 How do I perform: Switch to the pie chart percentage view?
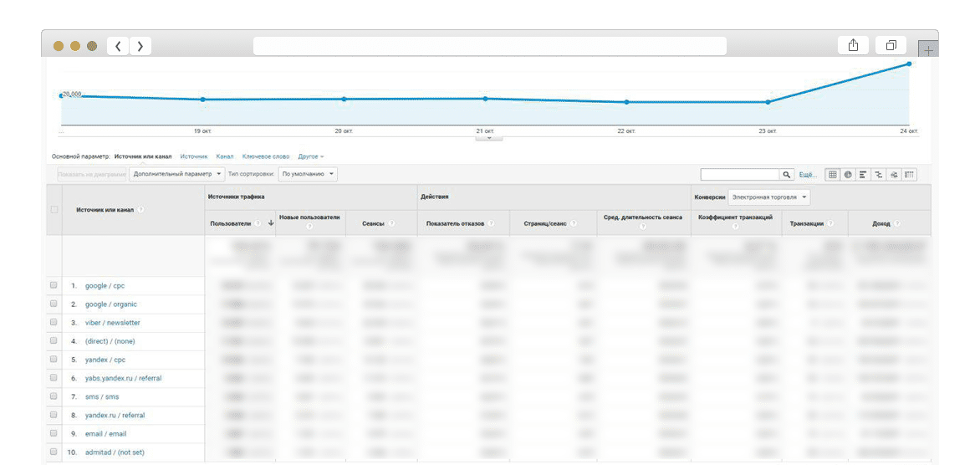847,175
